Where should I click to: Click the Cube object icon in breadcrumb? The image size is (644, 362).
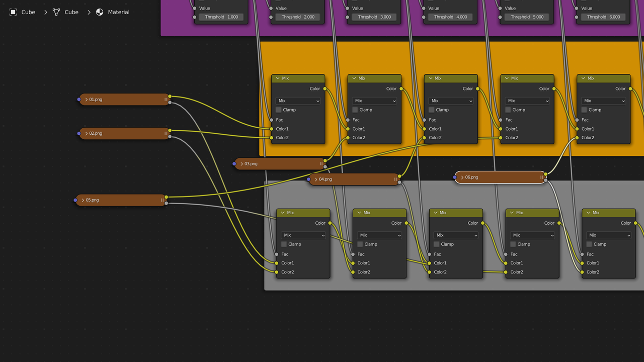click(x=13, y=12)
